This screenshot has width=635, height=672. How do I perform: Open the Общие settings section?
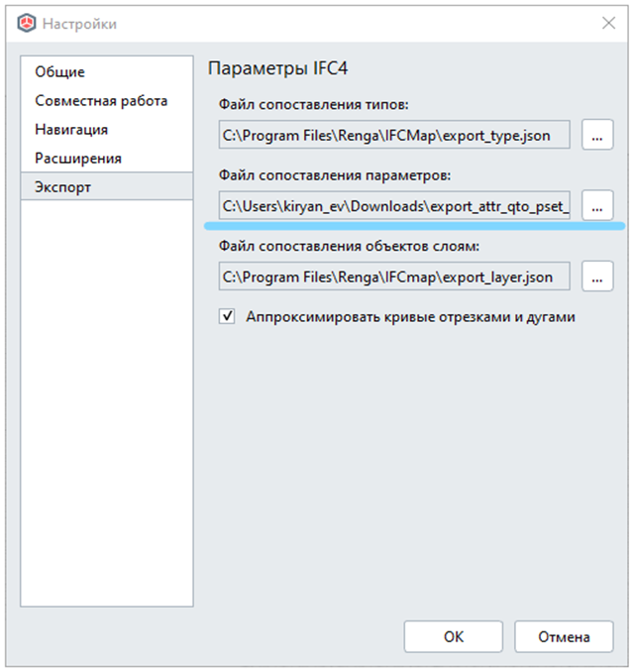[60, 72]
